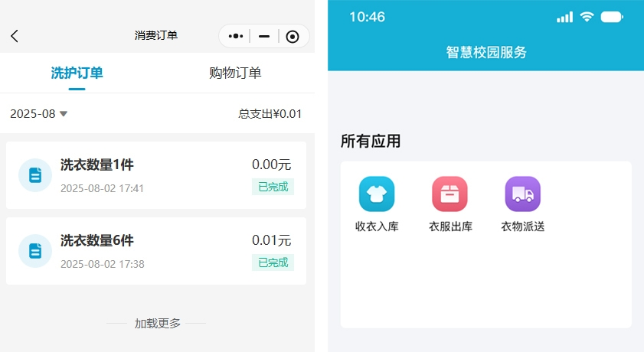Open the 洗衣数量1件 order entry
The width and height of the screenshot is (644, 352).
pyautogui.click(x=97, y=165)
